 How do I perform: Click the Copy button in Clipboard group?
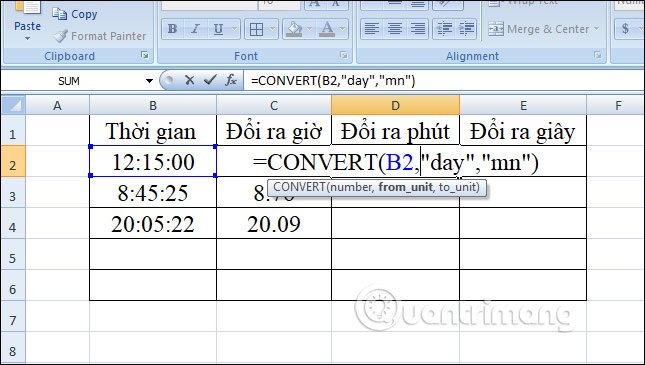(x=74, y=14)
